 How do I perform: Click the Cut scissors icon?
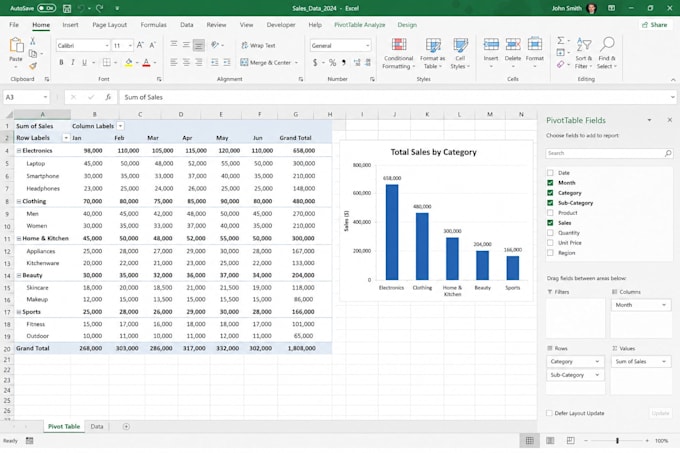(33, 41)
